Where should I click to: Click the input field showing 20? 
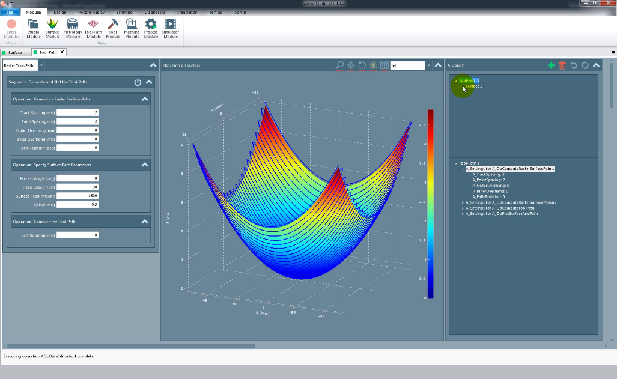click(x=78, y=187)
